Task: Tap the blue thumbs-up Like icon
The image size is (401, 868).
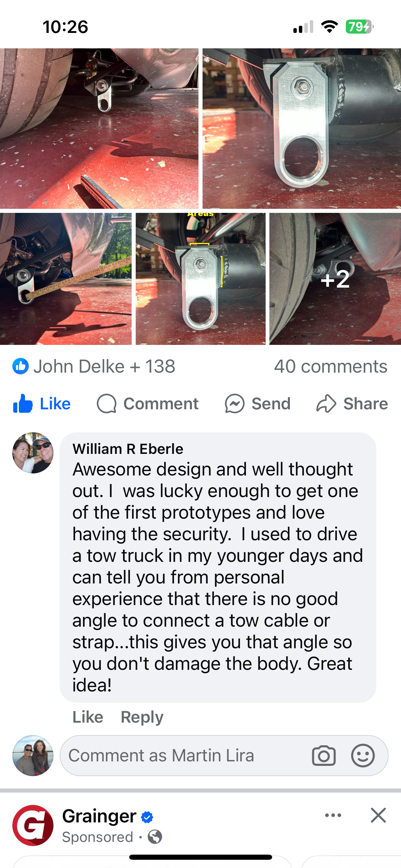Action: (23, 403)
